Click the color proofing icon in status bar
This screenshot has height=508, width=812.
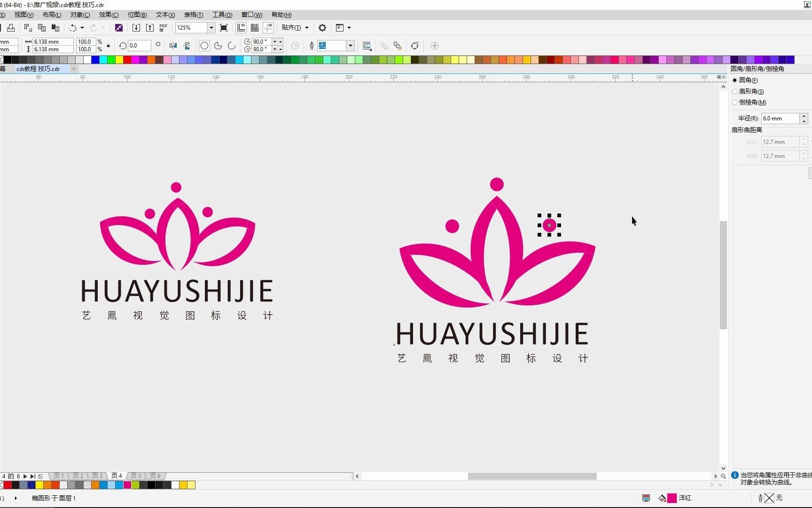click(646, 498)
